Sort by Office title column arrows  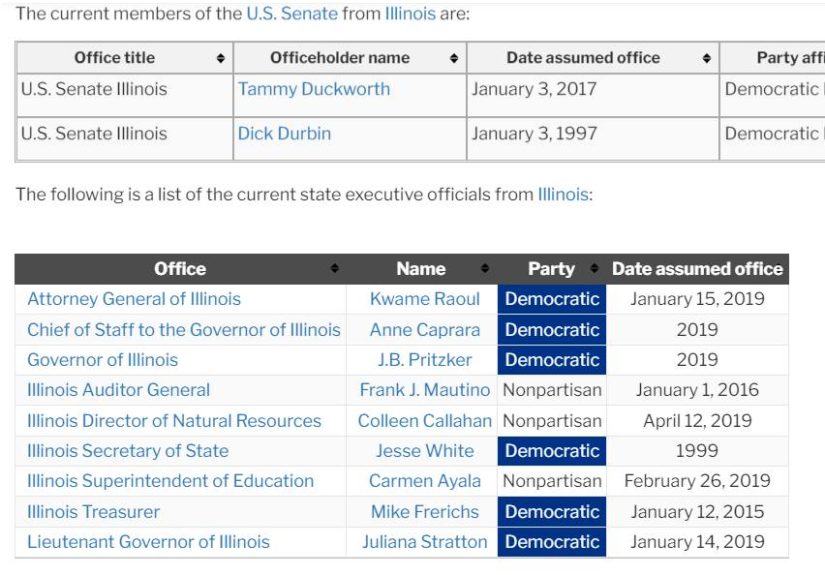coord(220,59)
